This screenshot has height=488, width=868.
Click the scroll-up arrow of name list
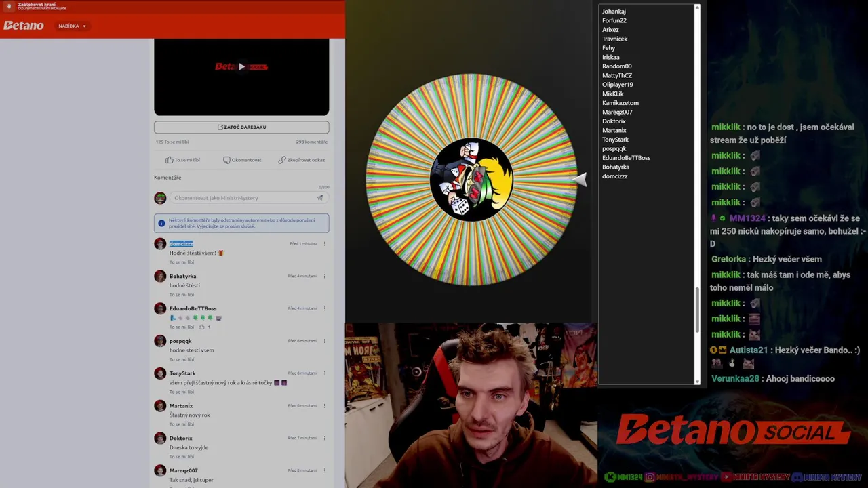pyautogui.click(x=697, y=8)
